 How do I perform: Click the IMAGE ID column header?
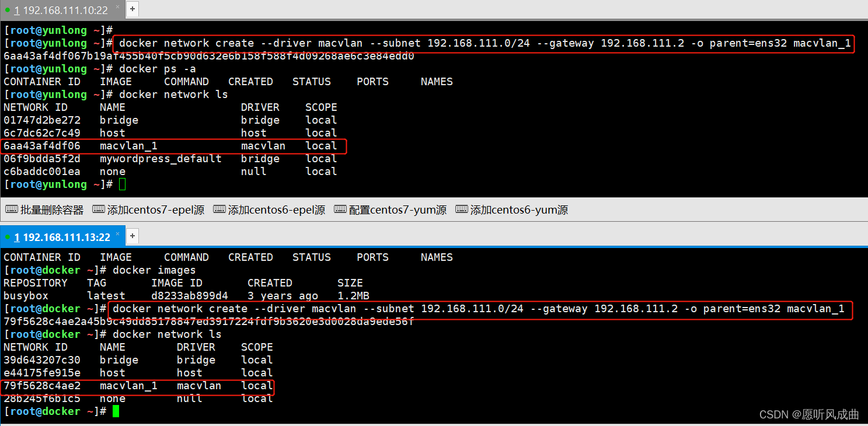click(177, 283)
